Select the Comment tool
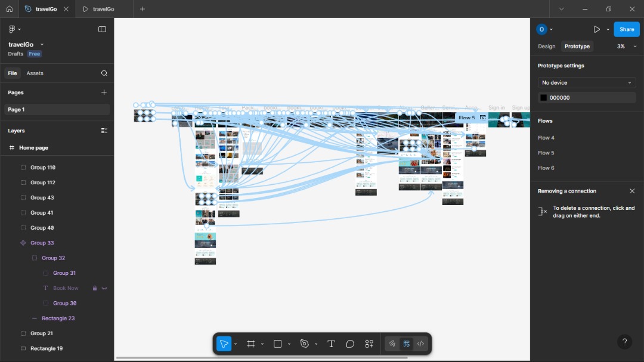This screenshot has width=644, height=362. pos(350,344)
